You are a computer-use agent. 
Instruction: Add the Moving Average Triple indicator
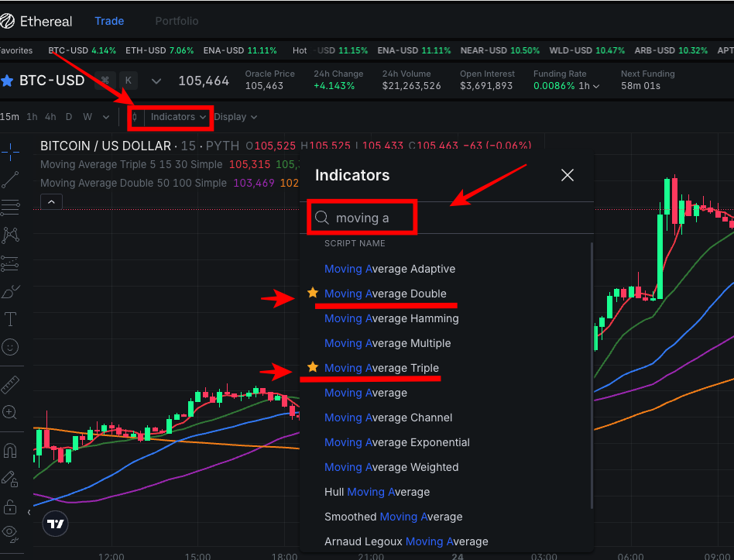(x=382, y=368)
